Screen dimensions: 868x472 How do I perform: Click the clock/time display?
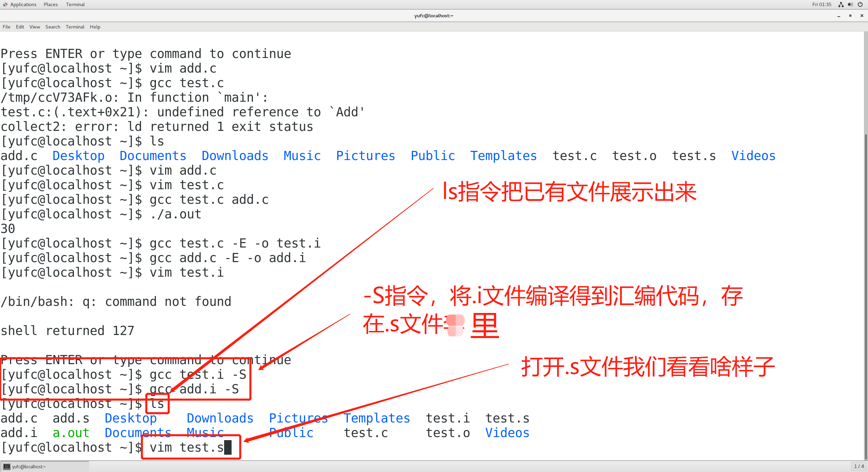tap(822, 4)
